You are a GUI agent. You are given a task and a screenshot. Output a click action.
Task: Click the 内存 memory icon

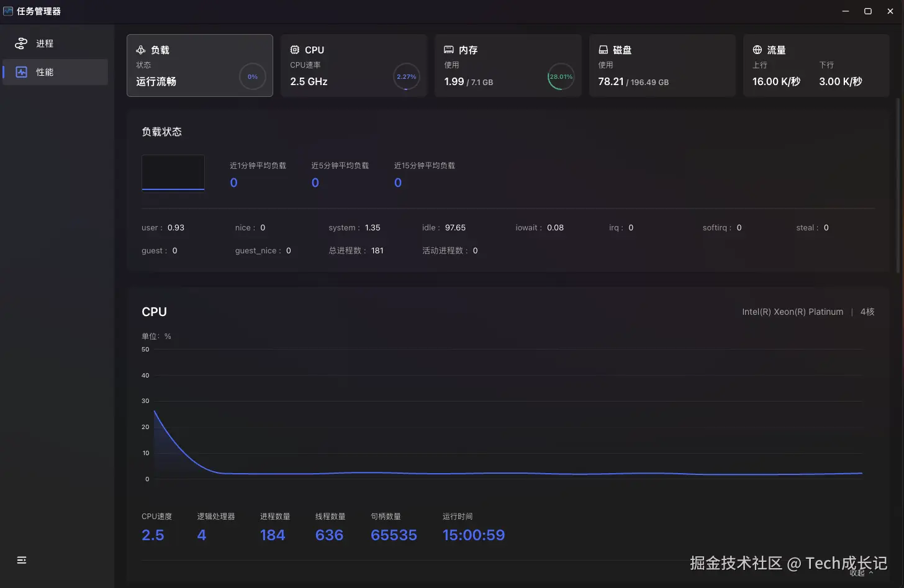tap(448, 50)
